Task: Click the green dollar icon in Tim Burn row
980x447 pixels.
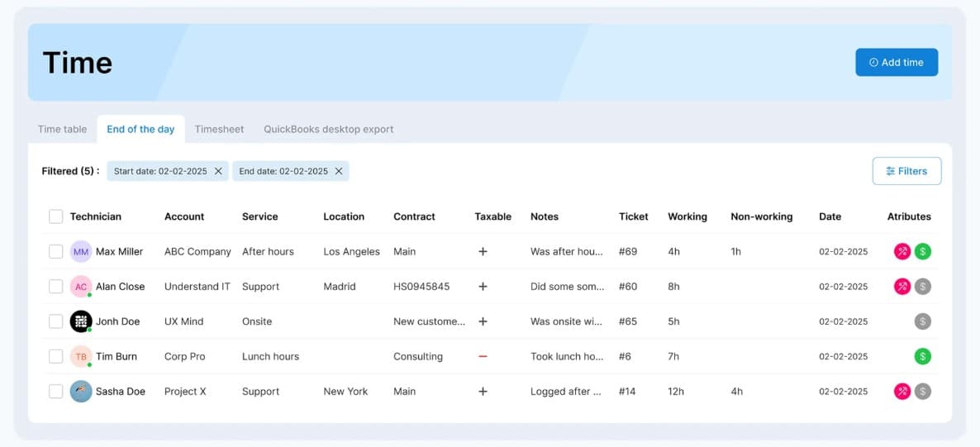Action: pyautogui.click(x=922, y=356)
